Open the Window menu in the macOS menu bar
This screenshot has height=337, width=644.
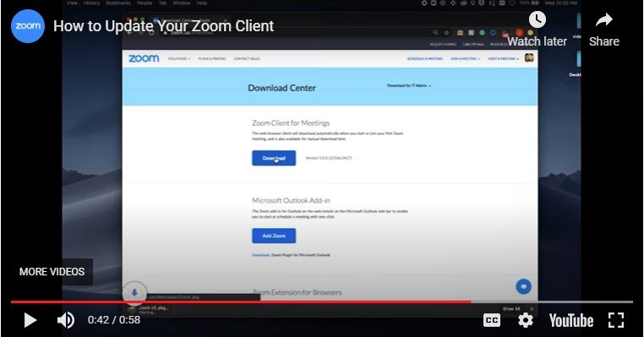point(181,3)
